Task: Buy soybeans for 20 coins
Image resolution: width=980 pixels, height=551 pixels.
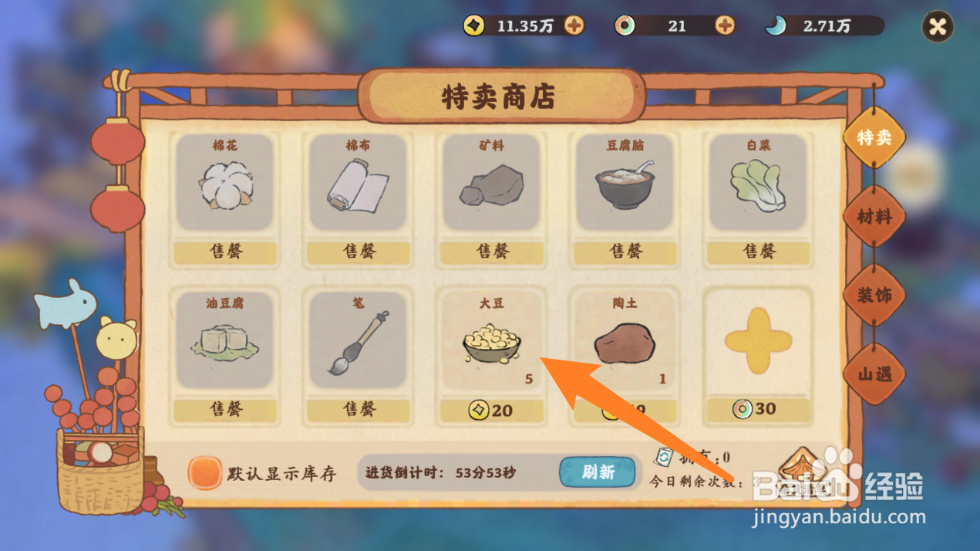Action: coord(491,411)
